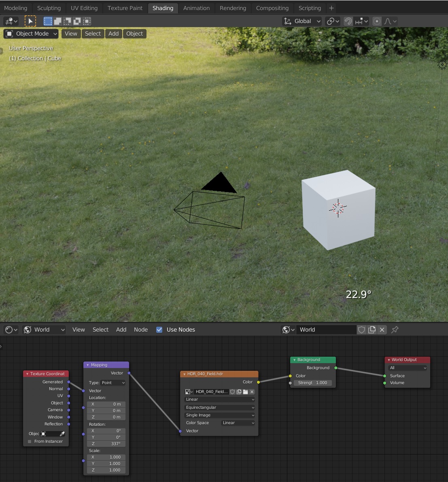
Task: Switch to the Rendering tab
Action: click(x=233, y=8)
